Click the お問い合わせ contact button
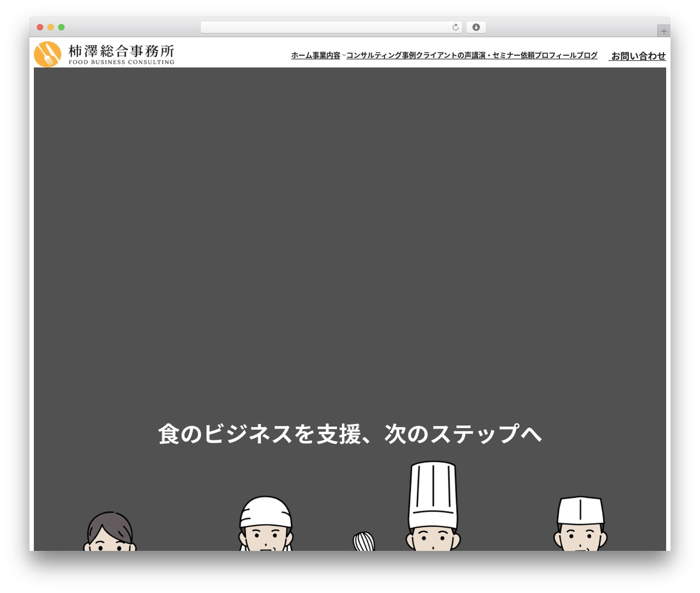 click(x=638, y=56)
